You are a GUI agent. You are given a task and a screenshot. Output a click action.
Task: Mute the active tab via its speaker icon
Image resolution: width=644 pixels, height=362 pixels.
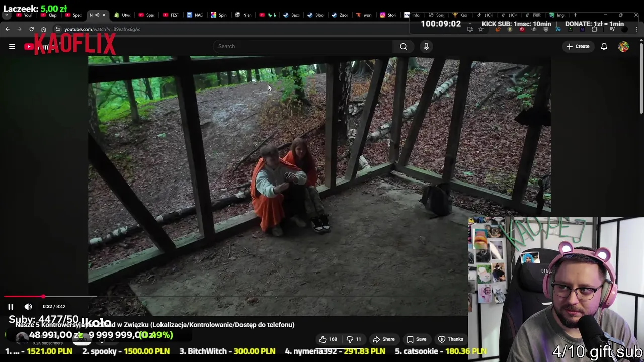97,15
